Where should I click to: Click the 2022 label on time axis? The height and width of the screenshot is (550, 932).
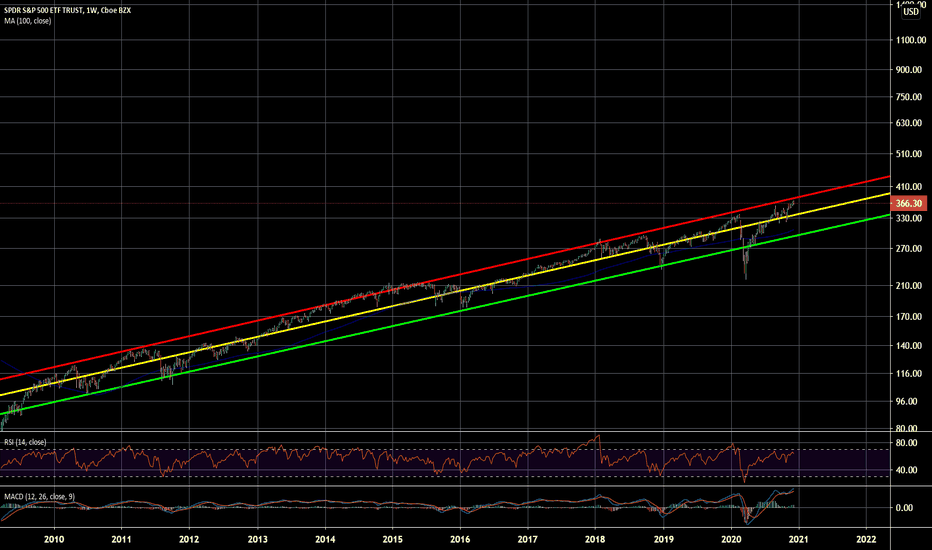(866, 539)
